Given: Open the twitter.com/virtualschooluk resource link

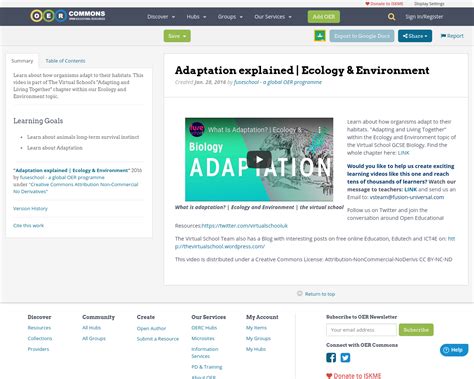Looking at the screenshot, I should pyautogui.click(x=245, y=226).
